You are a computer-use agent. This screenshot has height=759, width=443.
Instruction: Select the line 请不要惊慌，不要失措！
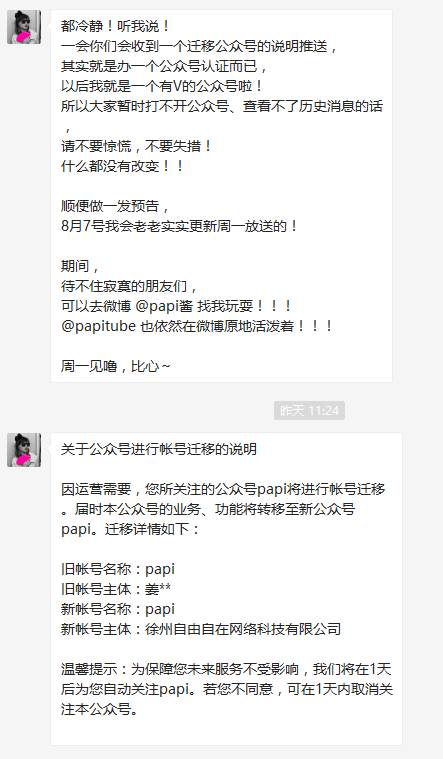pyautogui.click(x=137, y=146)
